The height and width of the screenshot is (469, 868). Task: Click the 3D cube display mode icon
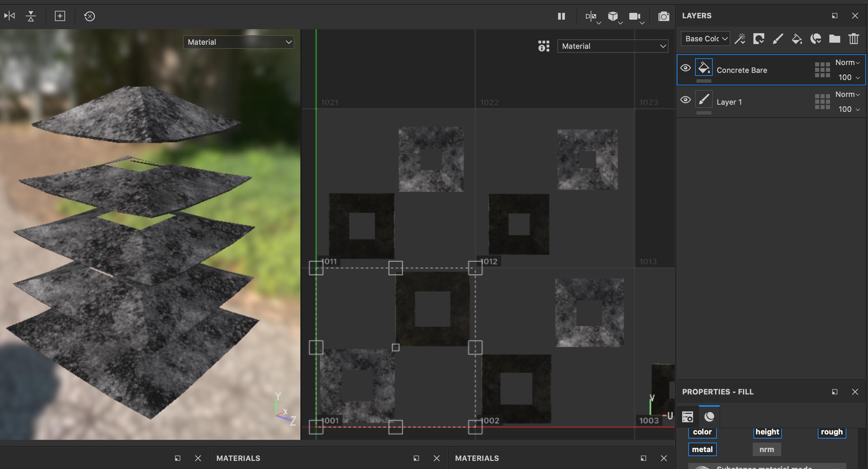613,16
